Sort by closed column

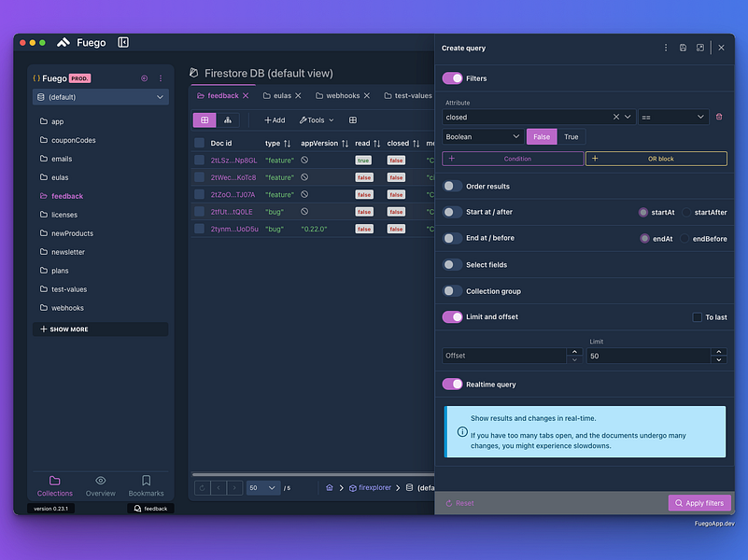[416, 144]
